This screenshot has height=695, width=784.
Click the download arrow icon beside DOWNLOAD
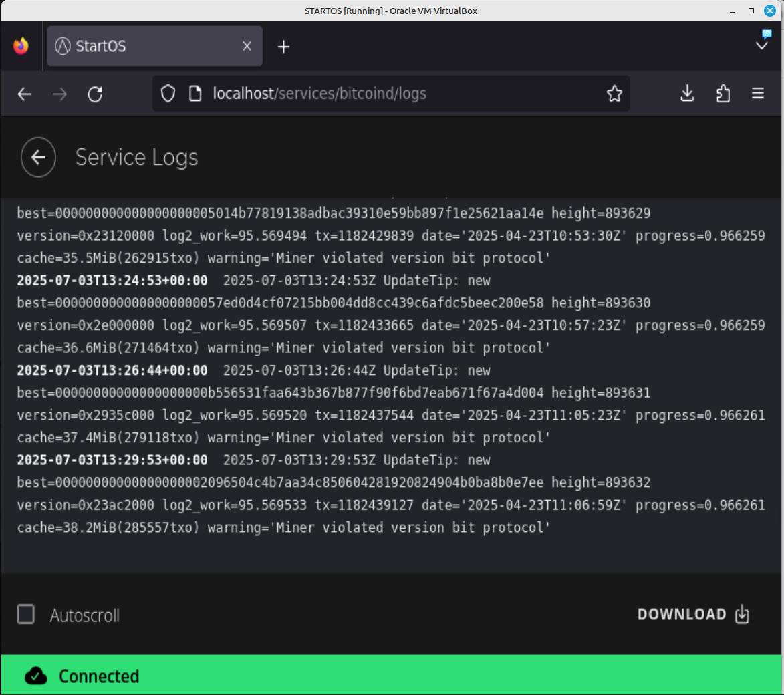pos(742,614)
